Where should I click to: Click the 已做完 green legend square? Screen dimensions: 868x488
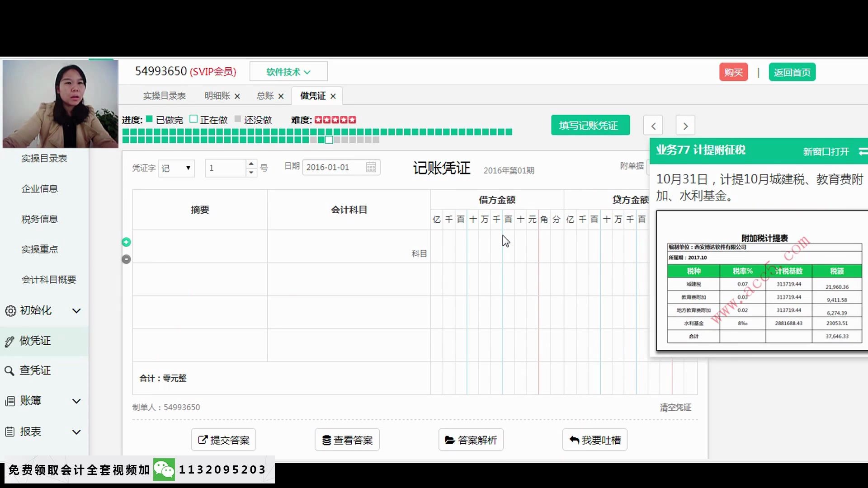[x=149, y=119]
